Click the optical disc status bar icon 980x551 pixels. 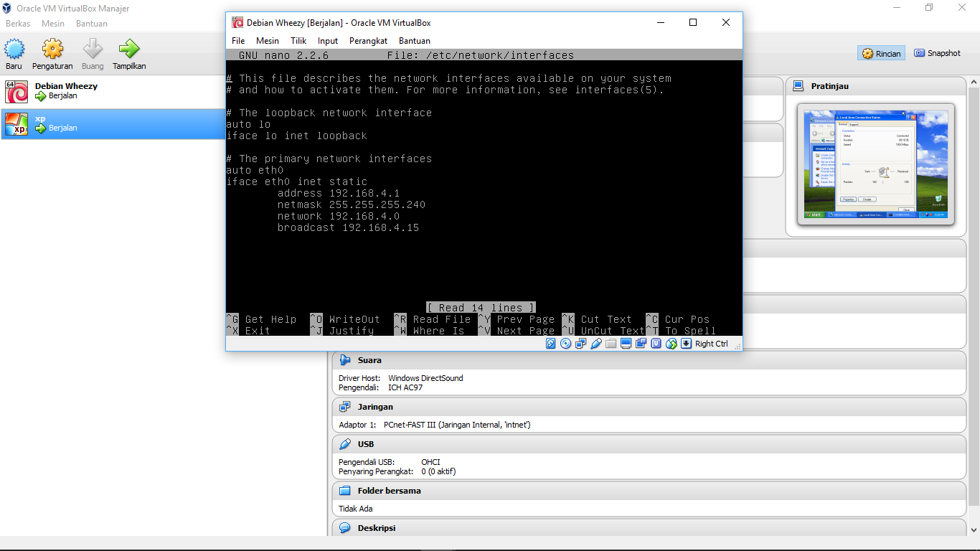(565, 344)
